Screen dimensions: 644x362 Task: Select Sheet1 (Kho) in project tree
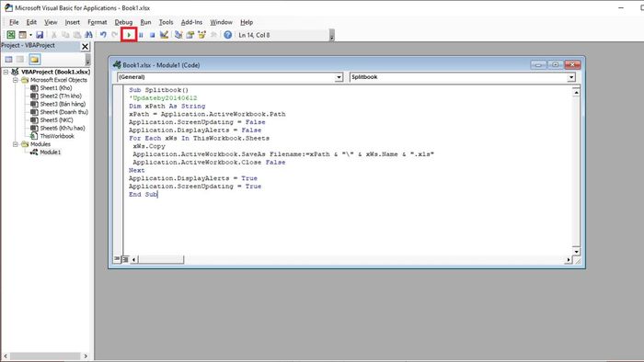click(x=56, y=87)
